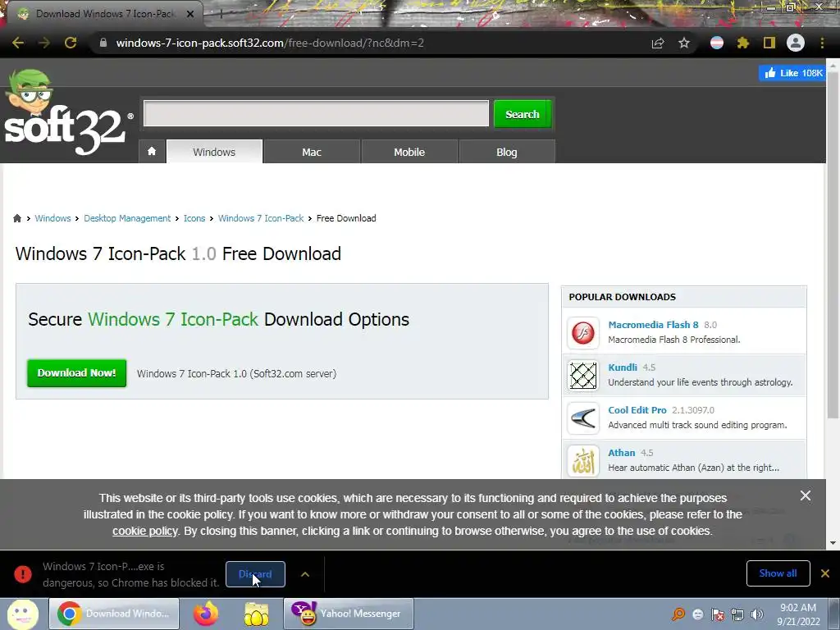840x630 pixels.
Task: Reload the current page
Action: [x=71, y=43]
